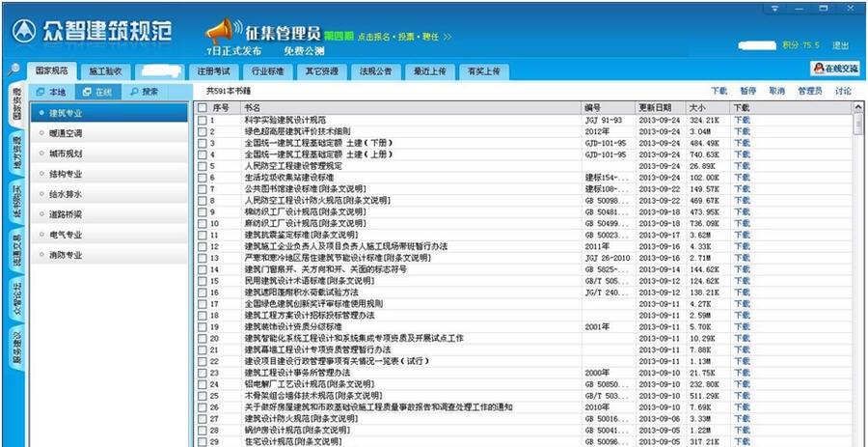Switch to 施工验收 tab
Viewport: 868px width, 447px height.
[x=105, y=72]
